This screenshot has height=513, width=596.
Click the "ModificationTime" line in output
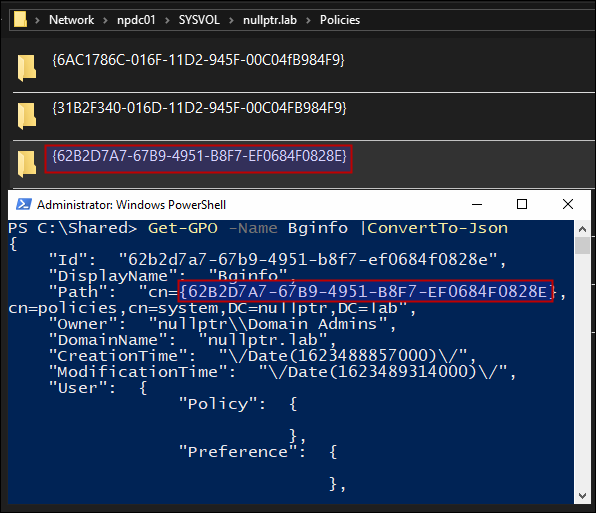(x=282, y=372)
